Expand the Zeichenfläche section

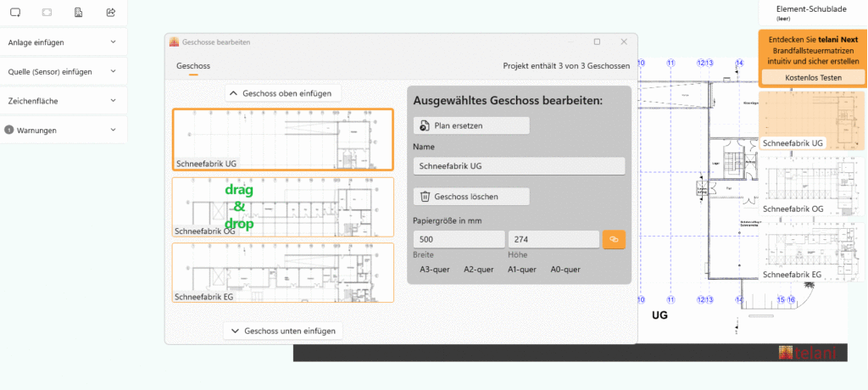64,100
